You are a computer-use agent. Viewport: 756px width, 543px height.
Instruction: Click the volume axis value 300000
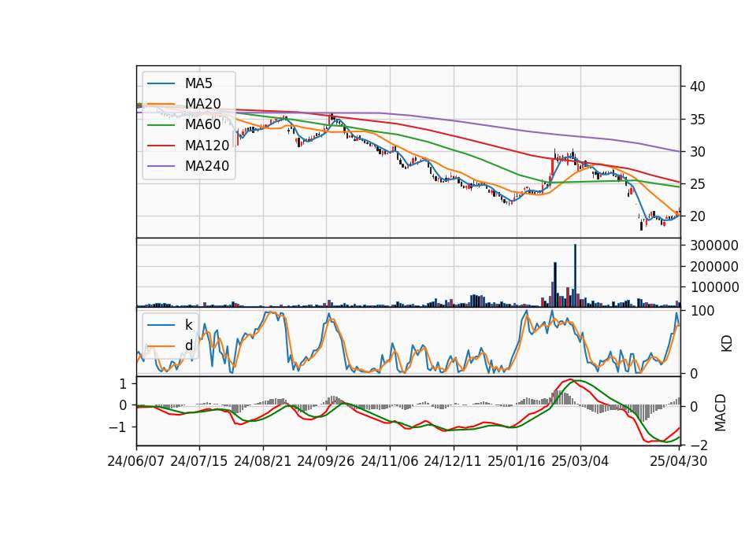click(714, 246)
